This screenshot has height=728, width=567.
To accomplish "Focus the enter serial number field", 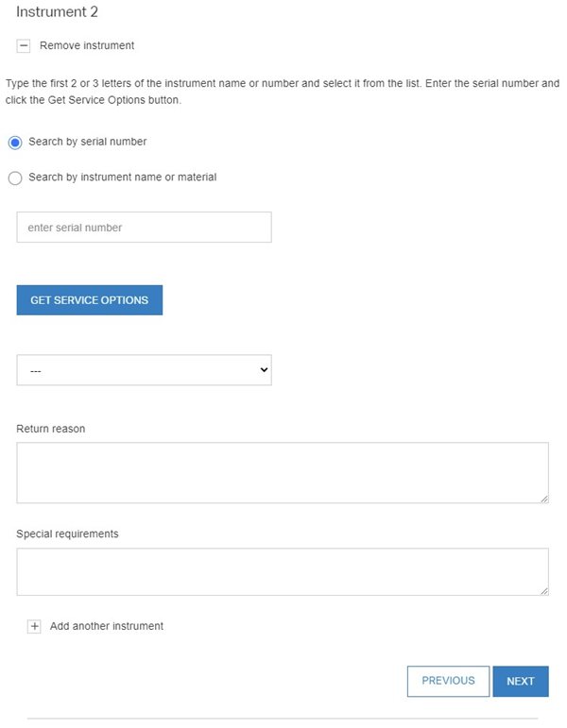I will 144,228.
